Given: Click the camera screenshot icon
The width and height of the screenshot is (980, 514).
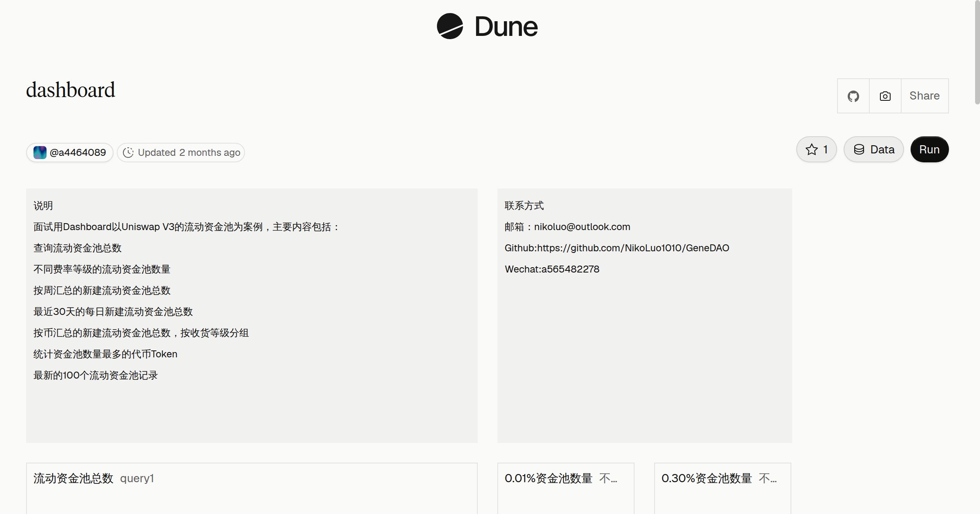Looking at the screenshot, I should [x=885, y=96].
